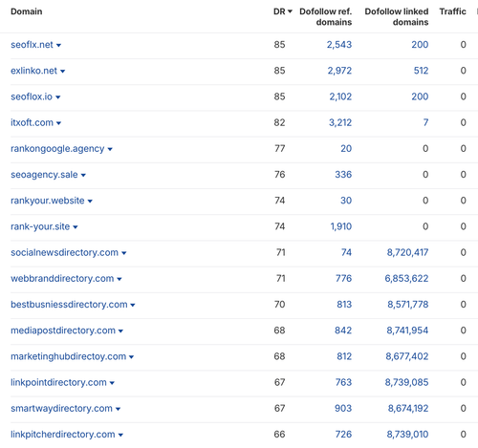Screen dimensions: 478x448
Task: Open 8,739,010 linked domains value
Action: 407,435
